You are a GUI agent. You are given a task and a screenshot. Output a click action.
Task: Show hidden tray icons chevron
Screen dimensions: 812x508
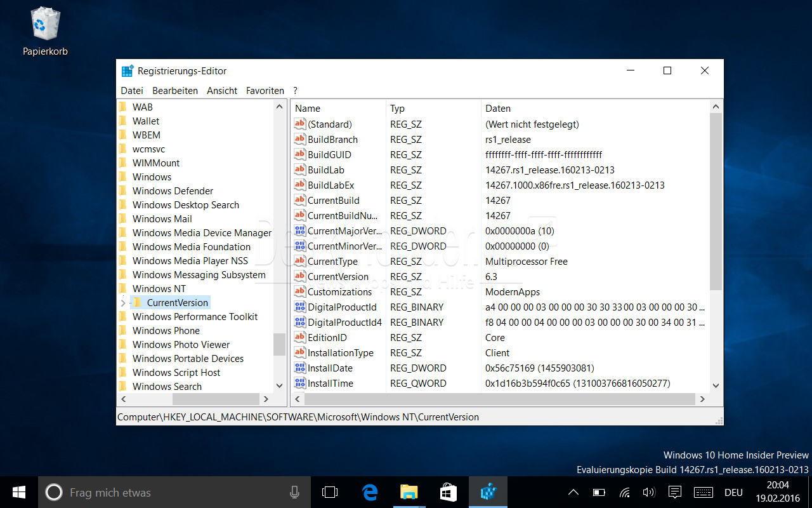click(573, 492)
